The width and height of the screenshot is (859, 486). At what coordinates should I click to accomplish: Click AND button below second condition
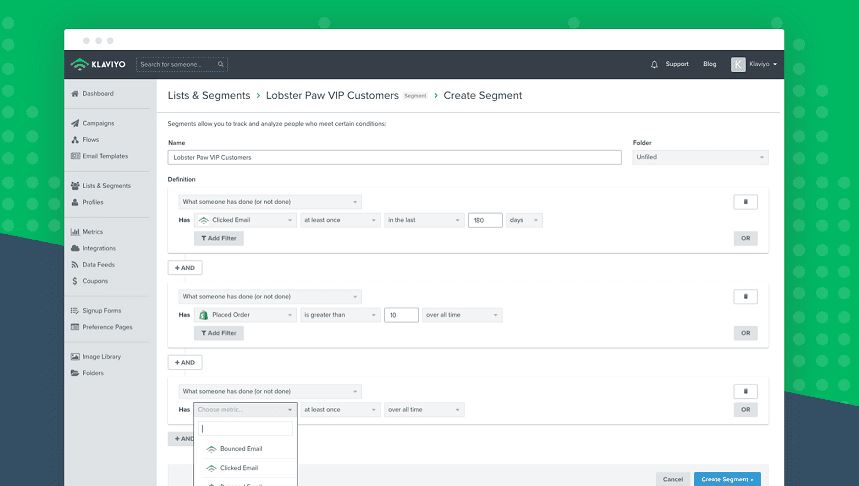185,363
